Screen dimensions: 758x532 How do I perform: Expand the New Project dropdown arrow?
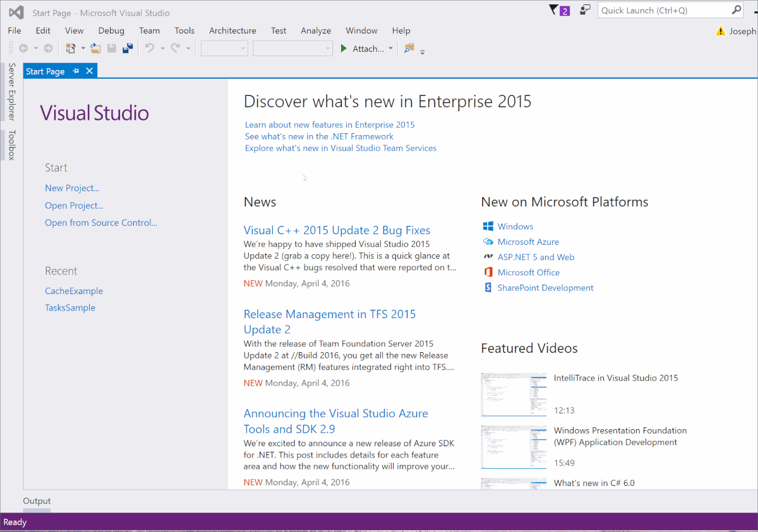[83, 49]
